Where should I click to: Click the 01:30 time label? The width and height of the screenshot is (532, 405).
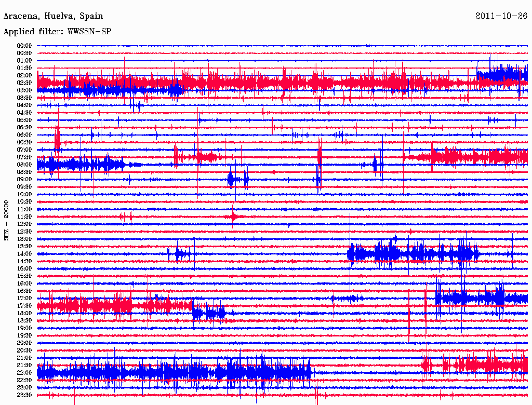pos(24,68)
